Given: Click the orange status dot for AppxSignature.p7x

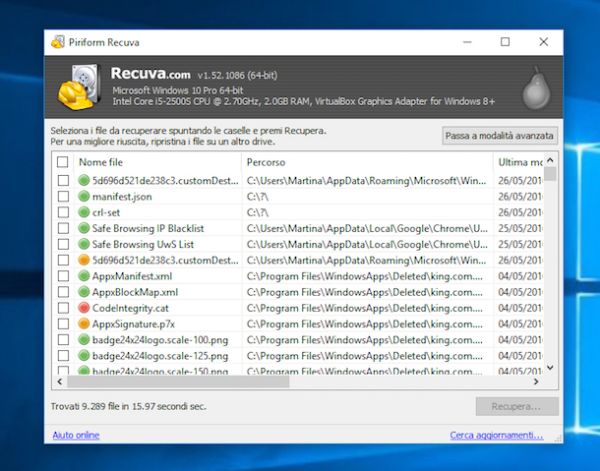Looking at the screenshot, I should coord(84,324).
